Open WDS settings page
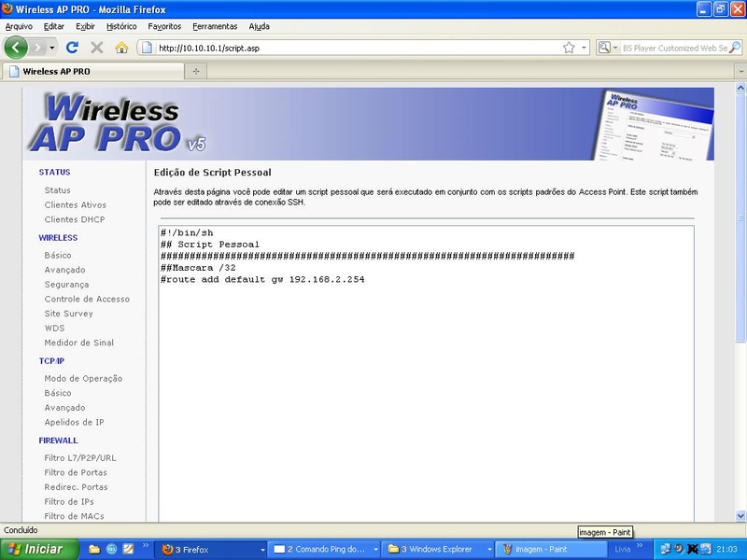The image size is (747, 560). tap(54, 329)
